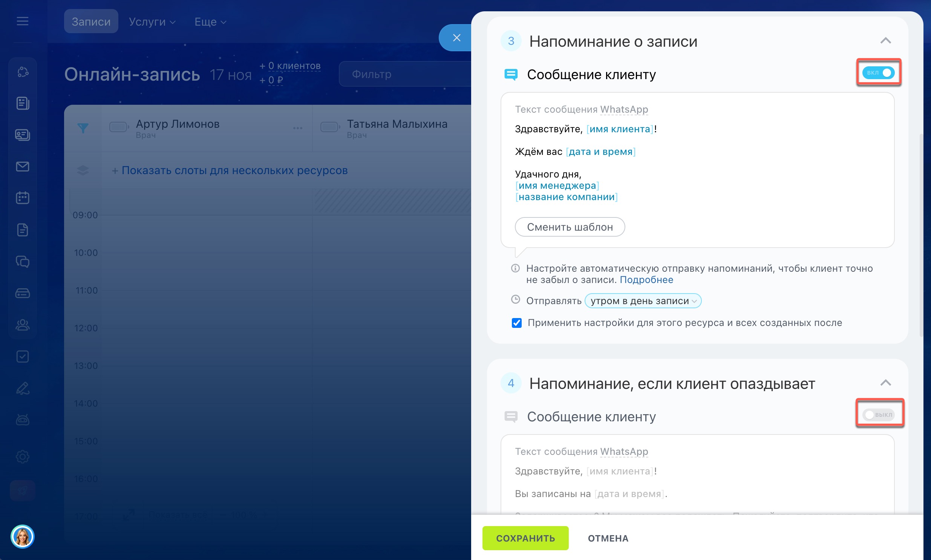Enable the late client message toggle
931x560 pixels.
tap(878, 415)
